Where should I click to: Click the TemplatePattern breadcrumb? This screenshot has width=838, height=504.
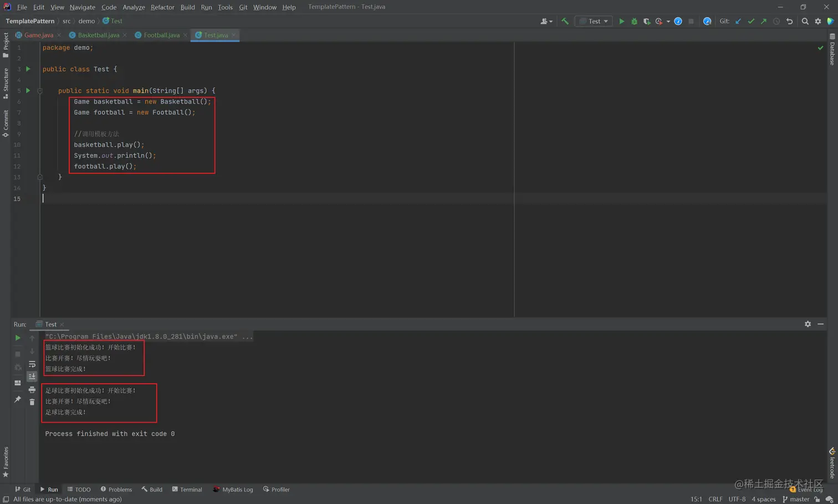(30, 21)
